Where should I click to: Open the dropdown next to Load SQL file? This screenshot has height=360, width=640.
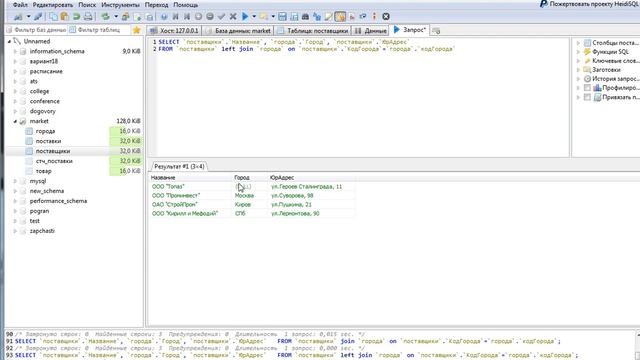[273, 17]
